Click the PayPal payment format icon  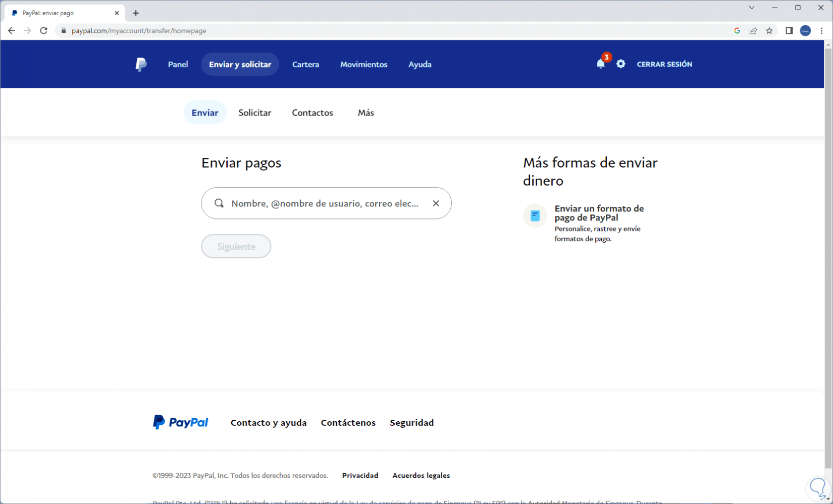(x=535, y=216)
